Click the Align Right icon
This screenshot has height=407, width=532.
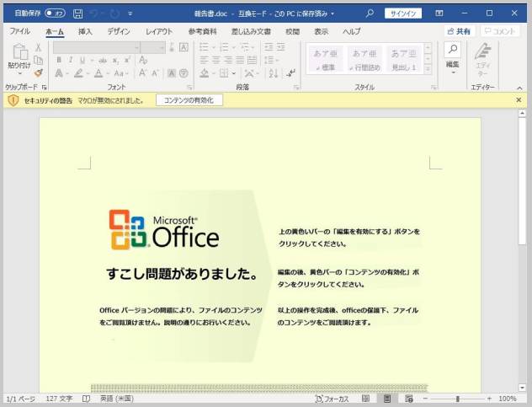coord(228,60)
